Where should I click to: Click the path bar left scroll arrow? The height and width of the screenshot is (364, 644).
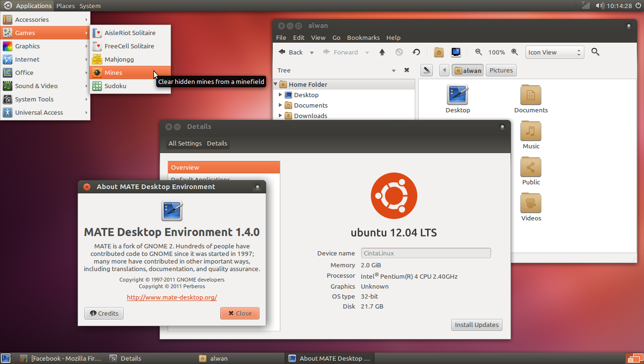(x=444, y=71)
